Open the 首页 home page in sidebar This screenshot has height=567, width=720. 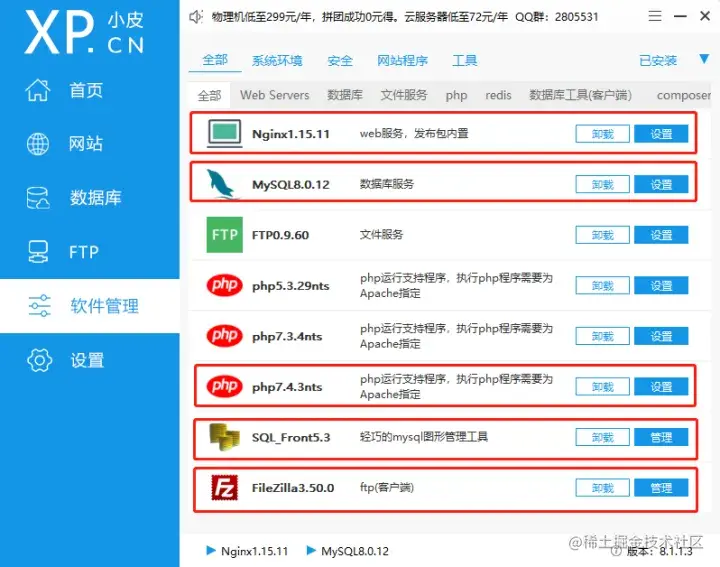pyautogui.click(x=85, y=90)
